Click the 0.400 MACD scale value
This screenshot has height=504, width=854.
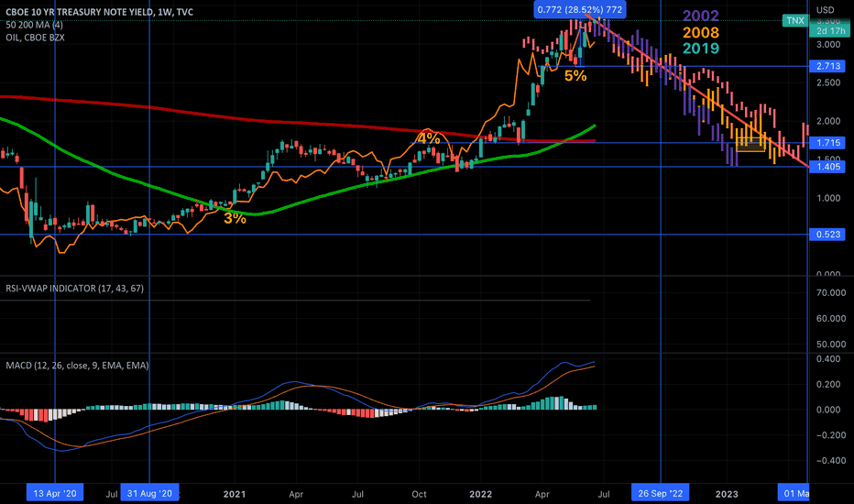827,359
